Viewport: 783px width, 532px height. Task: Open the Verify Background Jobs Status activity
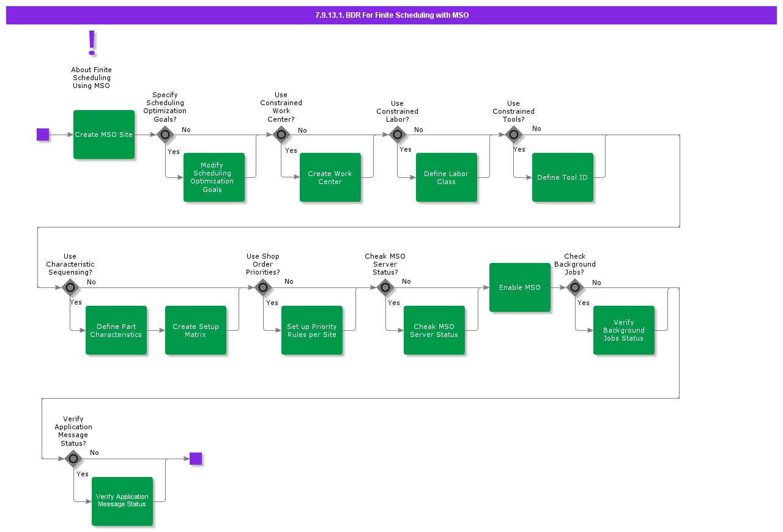click(624, 330)
